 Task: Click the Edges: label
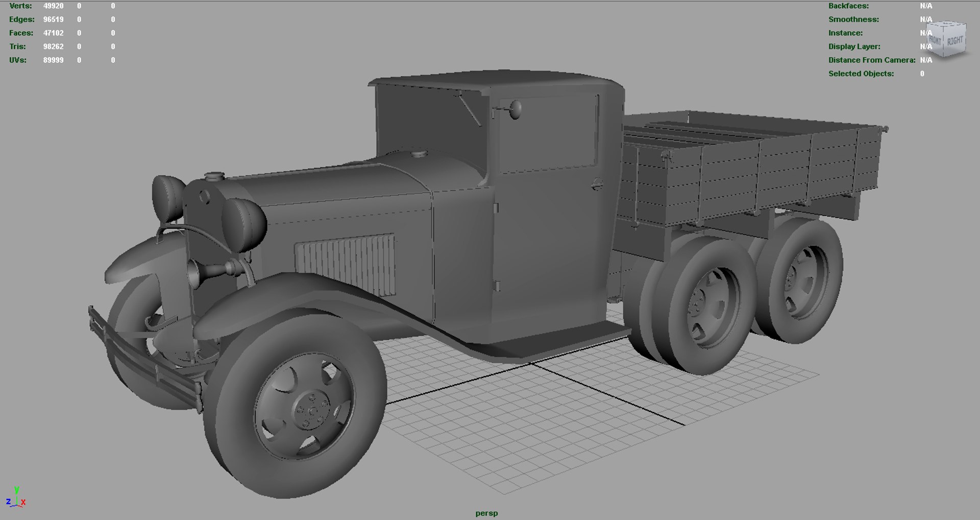click(22, 19)
